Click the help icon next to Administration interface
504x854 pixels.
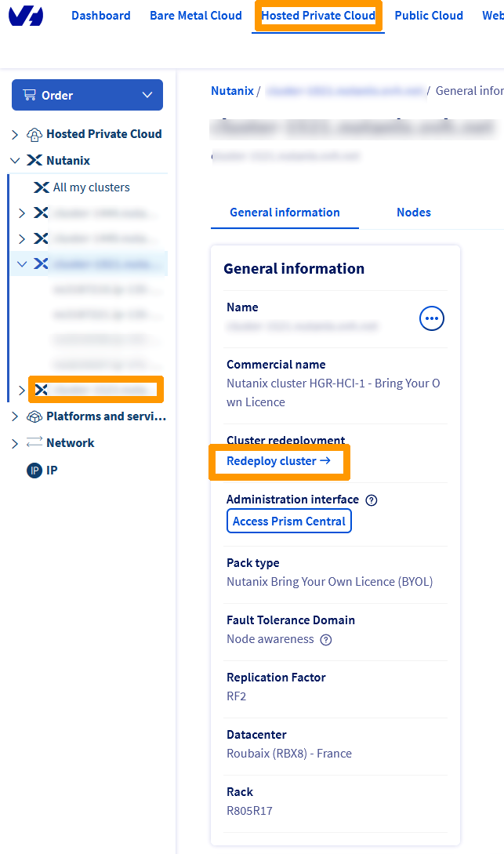[x=371, y=500]
